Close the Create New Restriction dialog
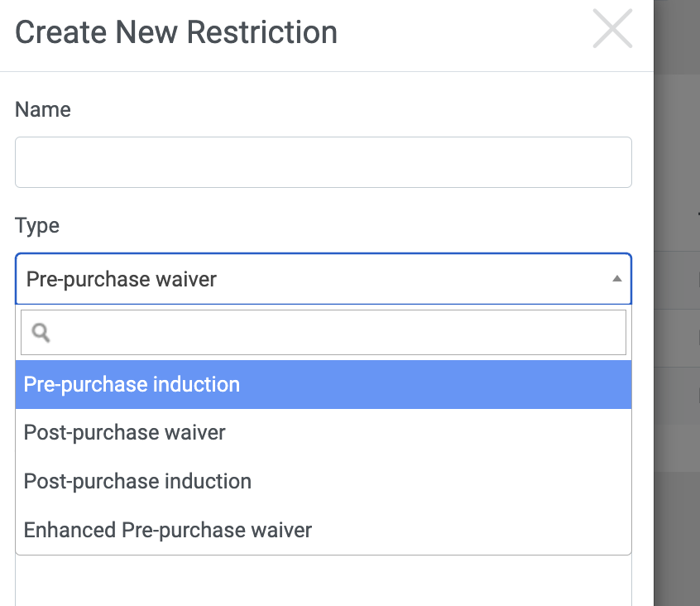The image size is (700, 606). coord(612,28)
